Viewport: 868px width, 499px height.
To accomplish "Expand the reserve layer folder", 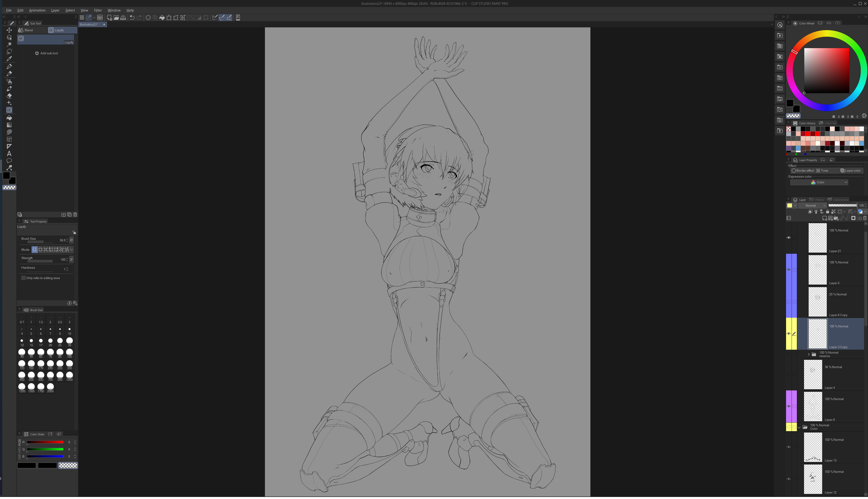I will 809,354.
